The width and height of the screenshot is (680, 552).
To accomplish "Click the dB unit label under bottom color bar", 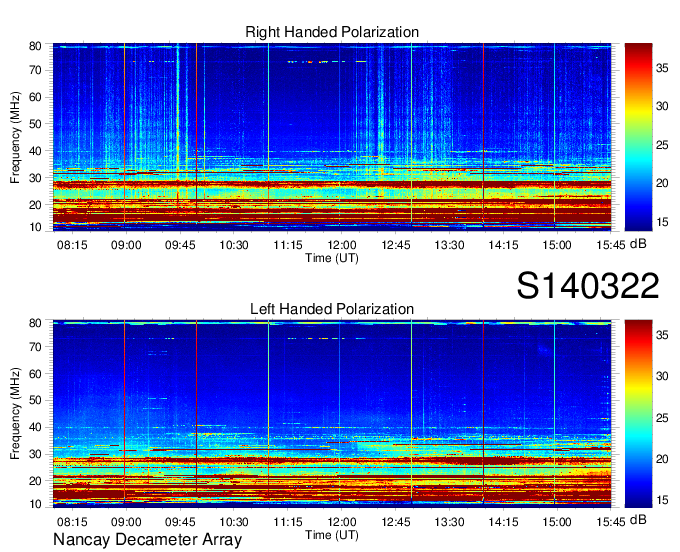I will pos(638,520).
